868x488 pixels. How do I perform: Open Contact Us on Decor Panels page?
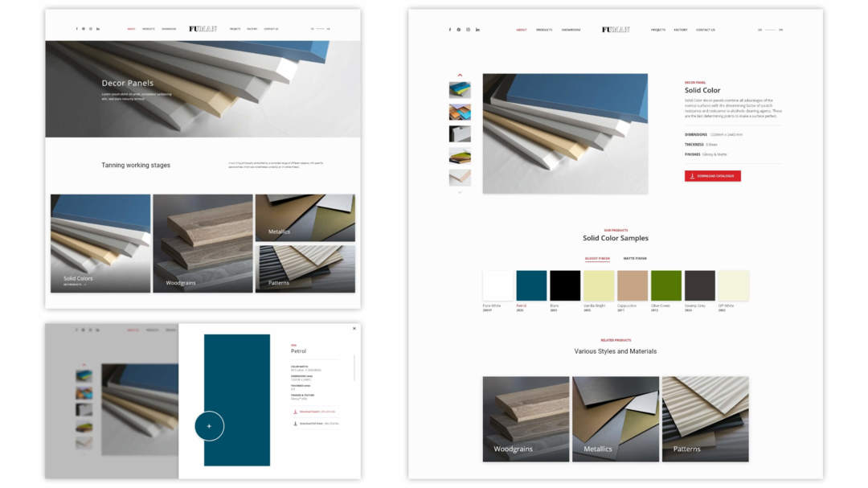coord(271,29)
